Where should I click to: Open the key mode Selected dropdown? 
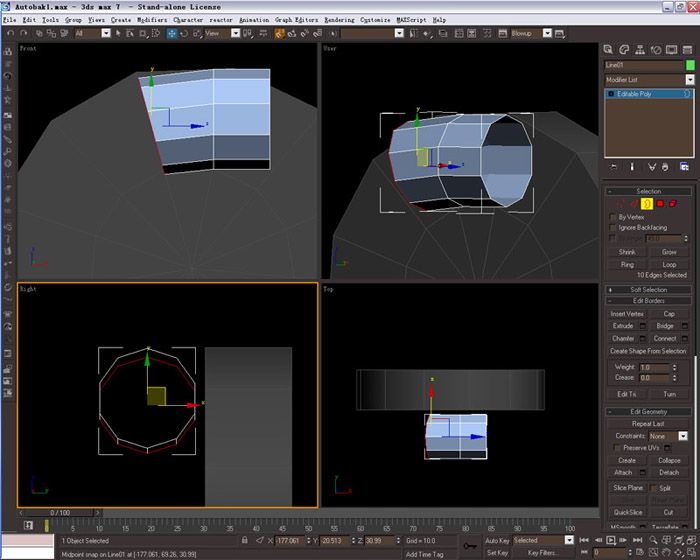569,540
